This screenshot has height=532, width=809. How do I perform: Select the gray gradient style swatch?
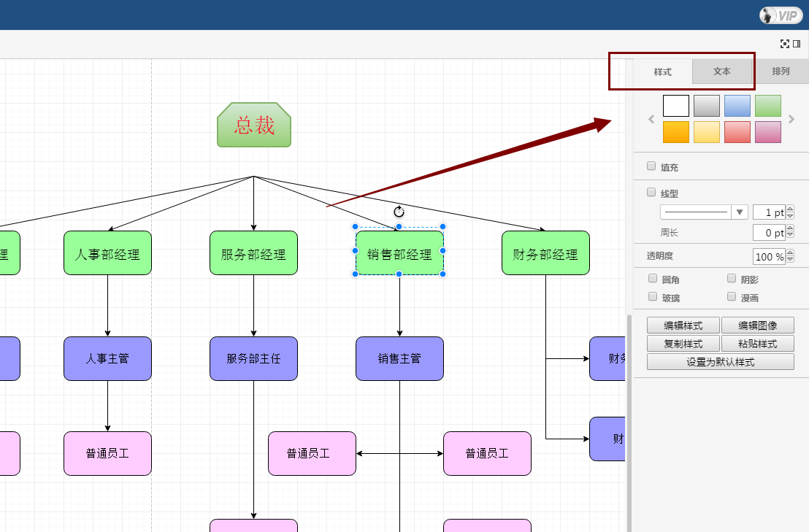(x=707, y=106)
